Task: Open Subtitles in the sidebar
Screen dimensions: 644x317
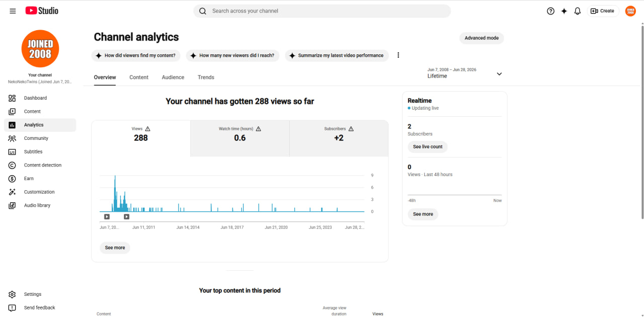Action: tap(40, 152)
